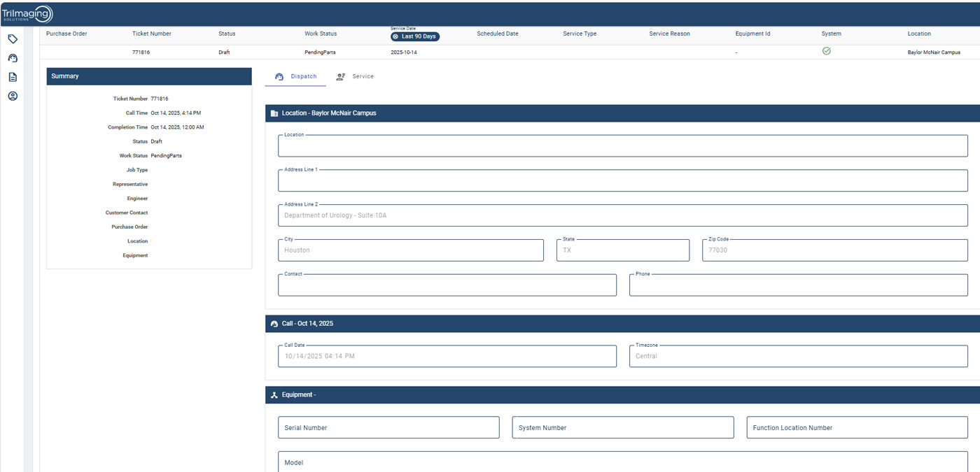
Task: Click the building icon in the Location header
Action: tap(274, 113)
